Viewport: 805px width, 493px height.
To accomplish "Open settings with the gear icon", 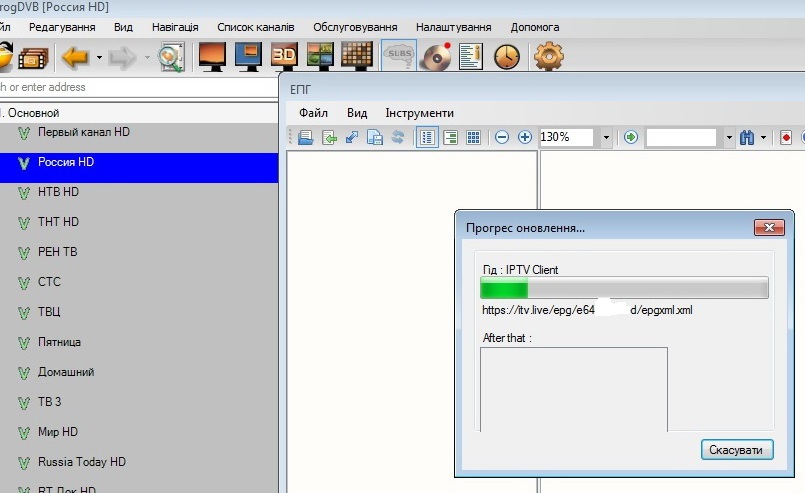I will pyautogui.click(x=549, y=57).
